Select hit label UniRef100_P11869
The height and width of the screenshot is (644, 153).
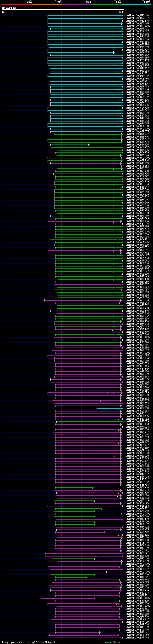pos(137,47)
